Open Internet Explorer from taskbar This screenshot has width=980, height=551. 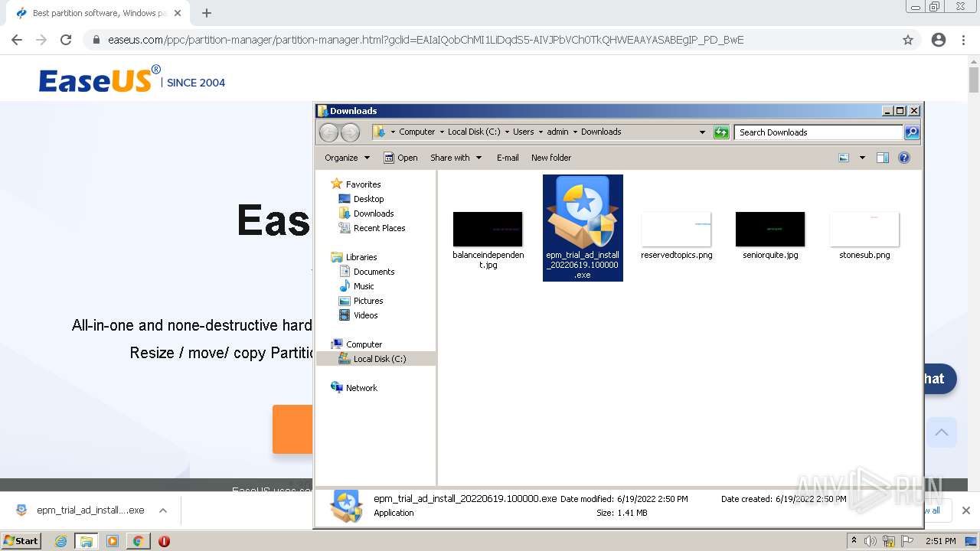point(60,541)
